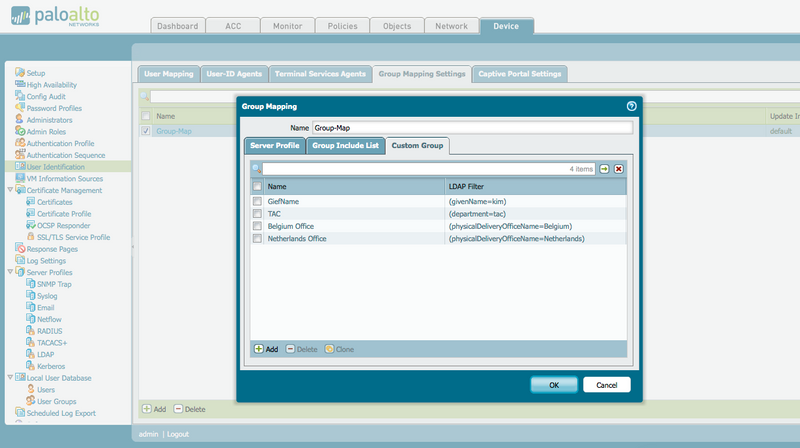Switch to the Group Include List tab

coord(345,146)
